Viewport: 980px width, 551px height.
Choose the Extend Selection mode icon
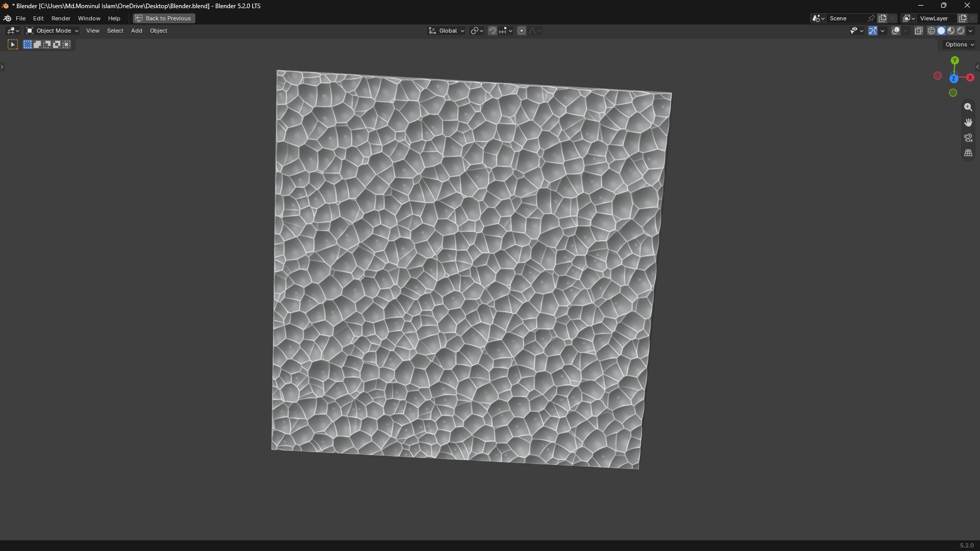click(x=37, y=44)
